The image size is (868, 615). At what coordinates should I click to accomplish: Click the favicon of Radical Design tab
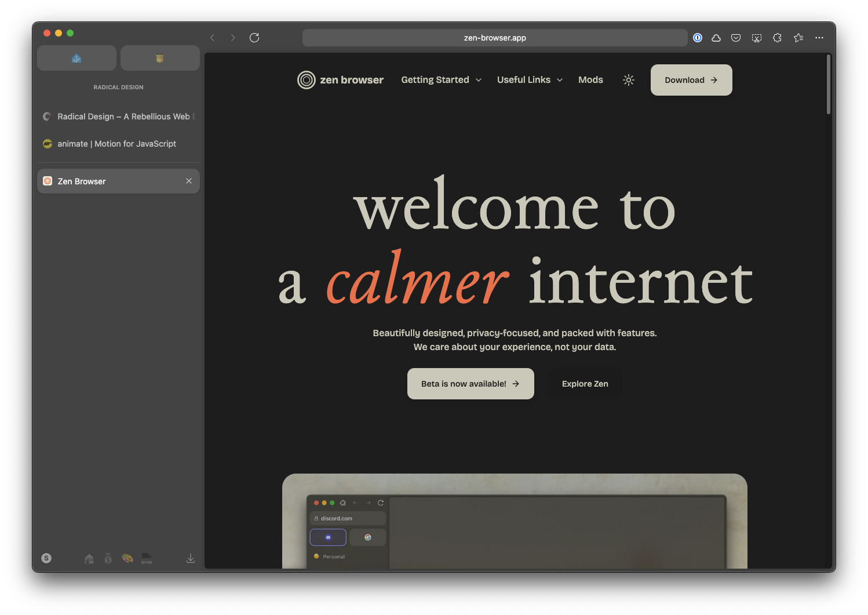(48, 117)
